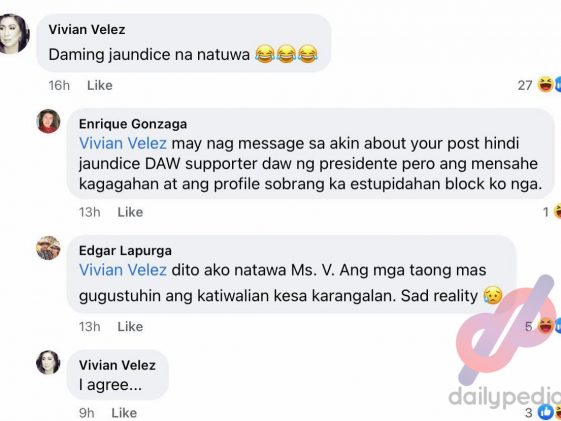
Task: Like the 'I agree...' reply
Action: coord(124,413)
